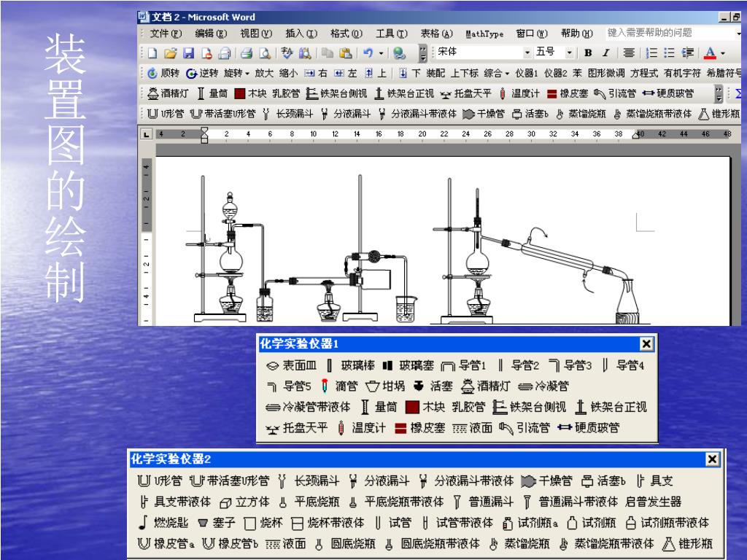Insert 托盘天平 from the Word toolbar row
Viewport: 747px width, 560px height.
[465, 93]
